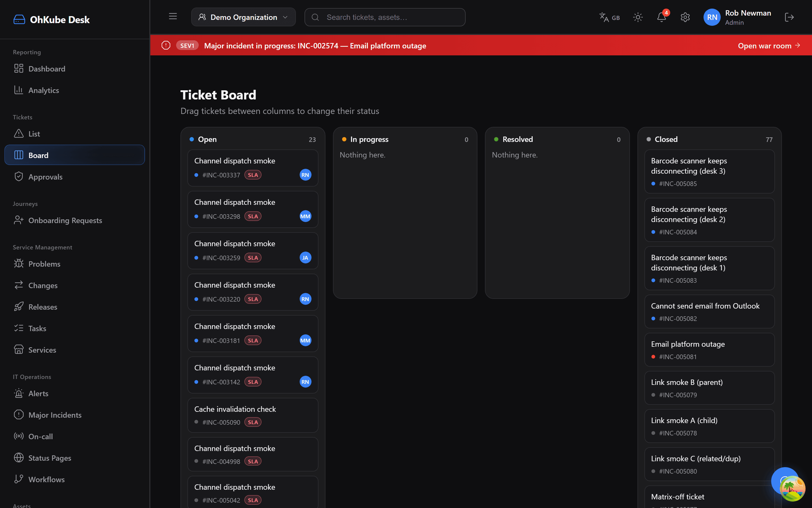Open the Demo Organization dropdown
The height and width of the screenshot is (508, 812).
[243, 17]
